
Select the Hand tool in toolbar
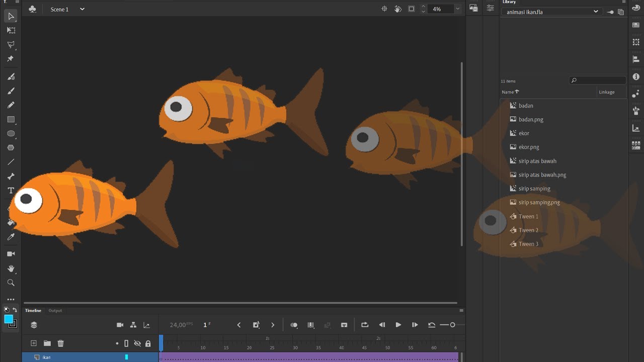click(11, 268)
